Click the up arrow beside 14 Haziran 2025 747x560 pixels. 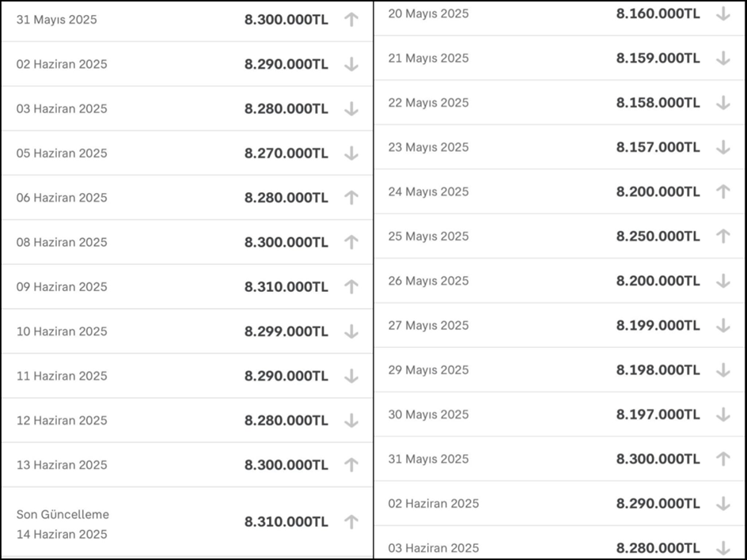click(351, 521)
